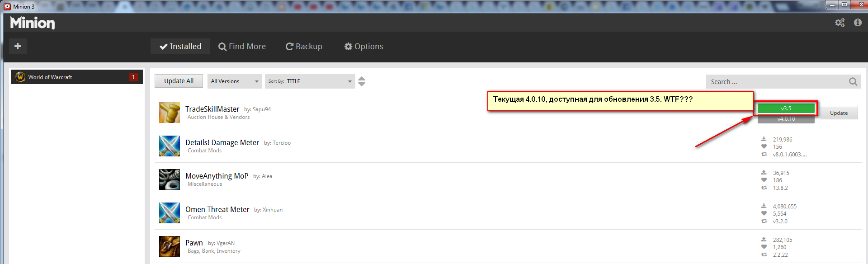Click Update button for TradeSkillMaster
This screenshot has width=868, height=264.
point(839,113)
